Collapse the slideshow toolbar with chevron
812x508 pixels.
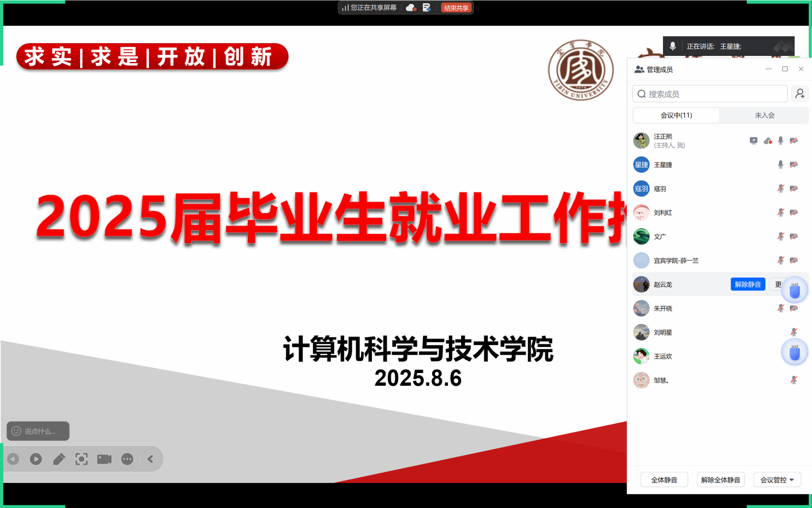150,459
